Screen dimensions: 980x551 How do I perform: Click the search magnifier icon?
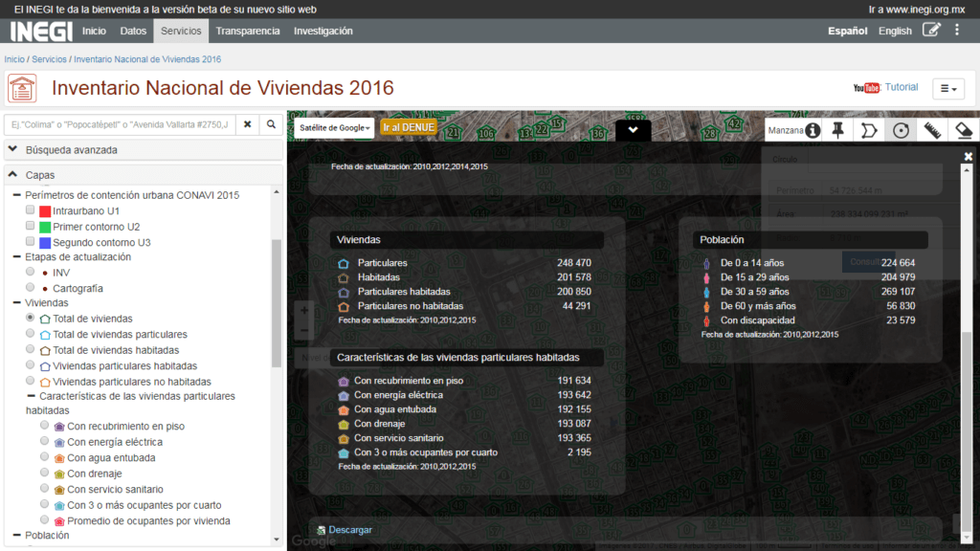tap(271, 124)
